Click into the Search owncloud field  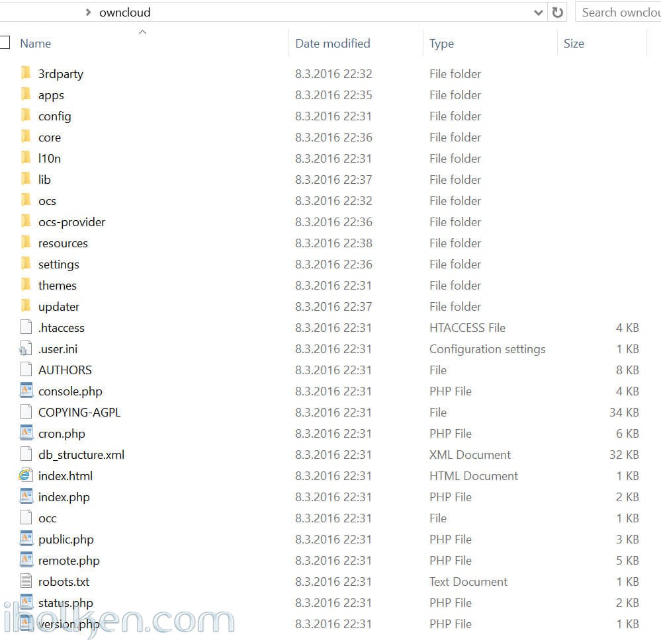pyautogui.click(x=618, y=13)
